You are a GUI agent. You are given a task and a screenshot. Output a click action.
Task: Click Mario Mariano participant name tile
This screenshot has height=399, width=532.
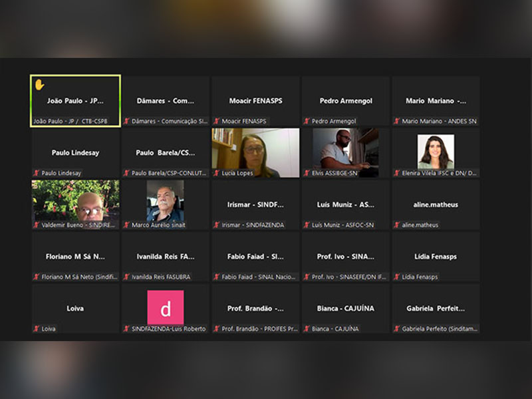[x=436, y=100]
